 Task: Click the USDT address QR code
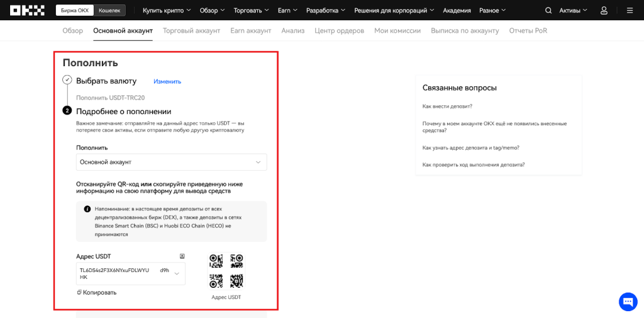(x=226, y=271)
